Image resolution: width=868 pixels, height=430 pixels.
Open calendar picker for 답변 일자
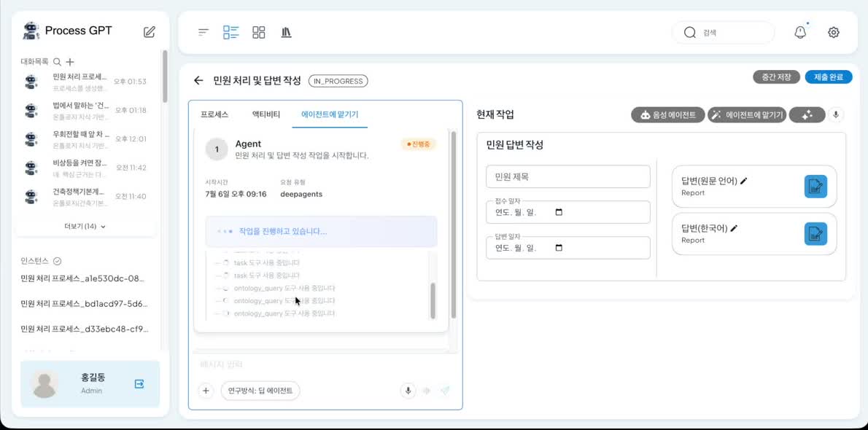tap(559, 247)
